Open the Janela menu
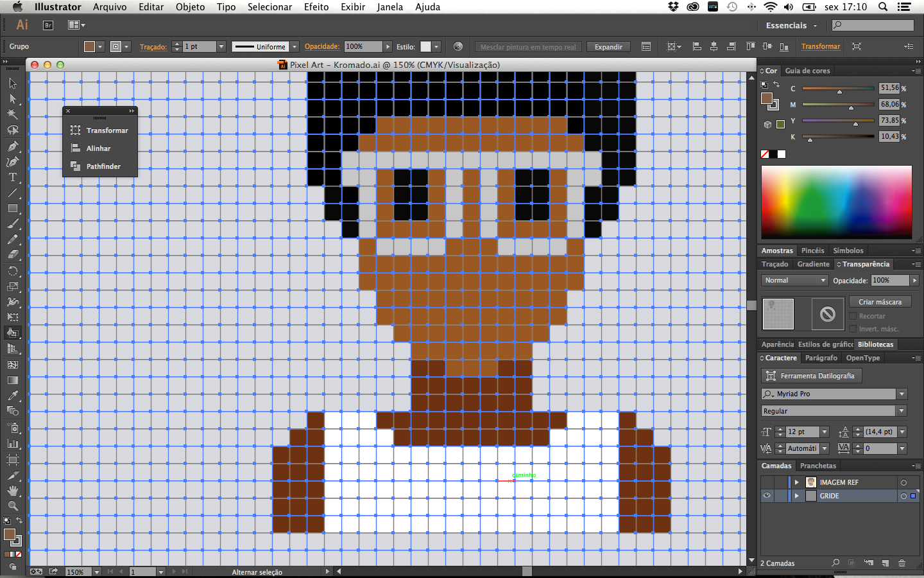The image size is (924, 578). click(x=390, y=7)
